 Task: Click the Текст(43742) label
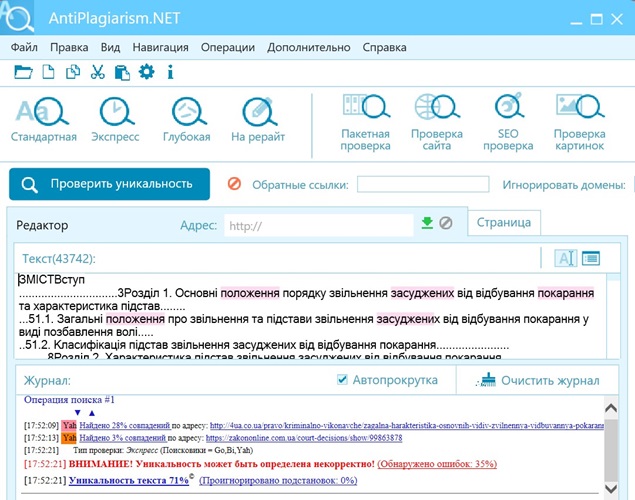point(59,259)
